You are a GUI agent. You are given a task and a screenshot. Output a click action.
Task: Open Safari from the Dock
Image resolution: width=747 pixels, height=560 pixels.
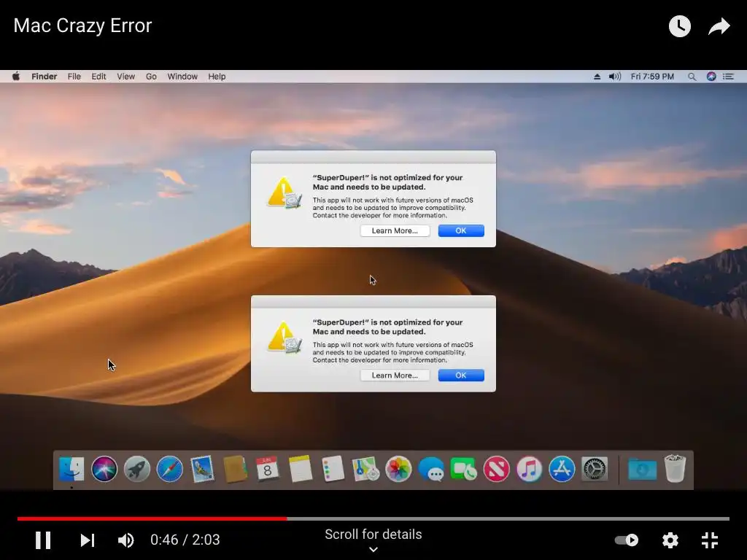point(169,469)
